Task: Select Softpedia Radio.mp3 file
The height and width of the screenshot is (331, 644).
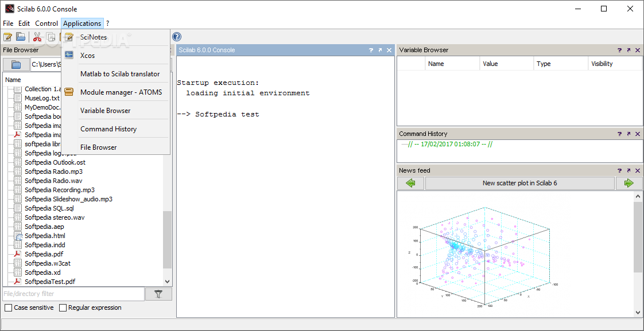Action: pyautogui.click(x=53, y=172)
